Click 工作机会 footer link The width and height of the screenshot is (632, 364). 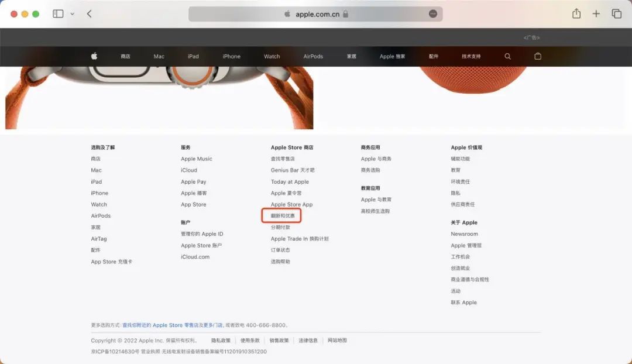[460, 257]
